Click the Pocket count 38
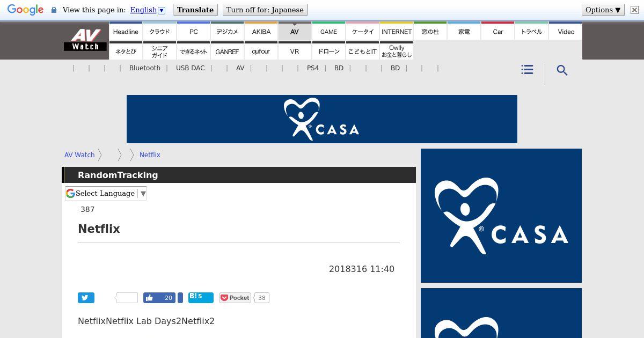This screenshot has width=644, height=338. 261,298
